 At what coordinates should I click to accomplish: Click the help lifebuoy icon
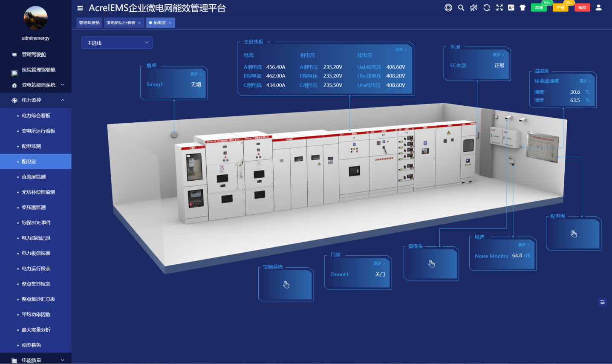448,8
